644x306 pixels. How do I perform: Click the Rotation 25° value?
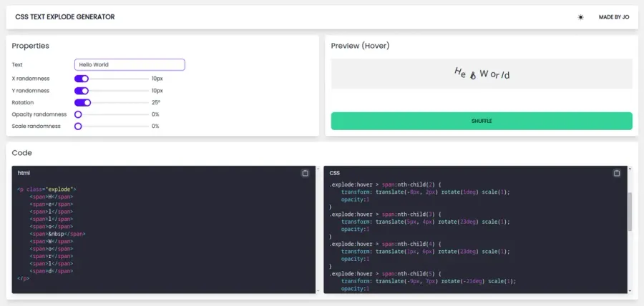coord(156,102)
